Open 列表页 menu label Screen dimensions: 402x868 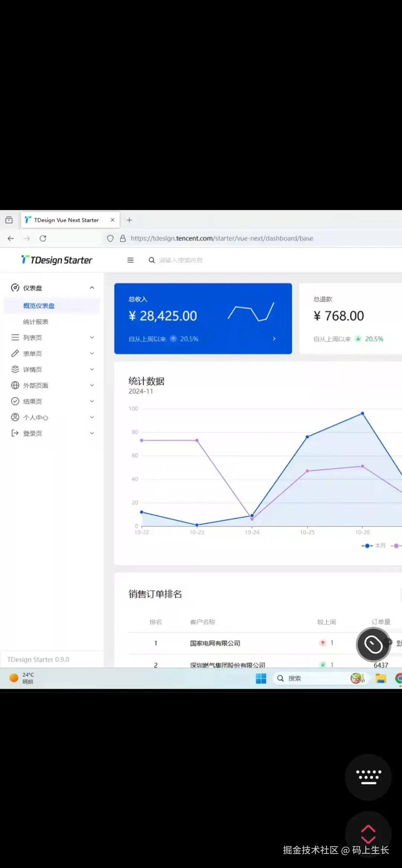[x=32, y=338]
